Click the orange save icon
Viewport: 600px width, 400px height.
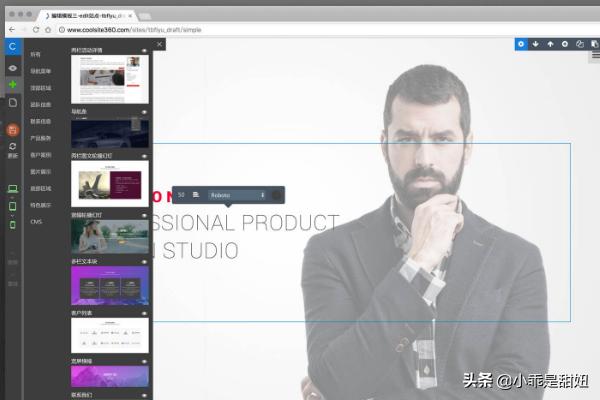click(12, 130)
